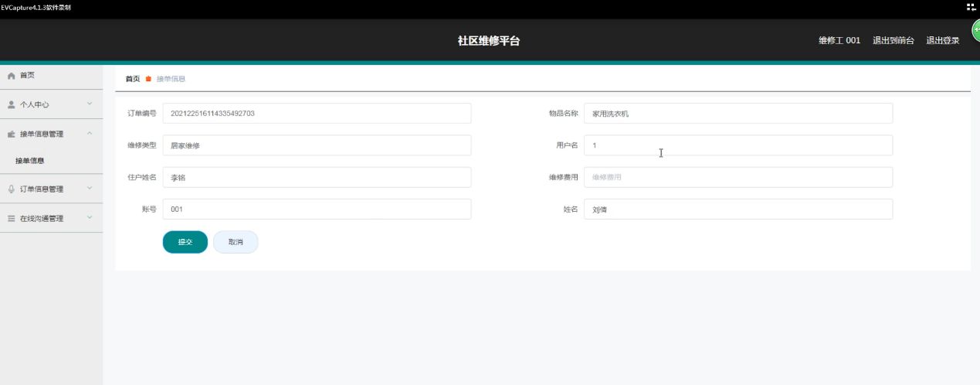Click 退出登录 to log out
The image size is (980, 385).
tap(943, 41)
